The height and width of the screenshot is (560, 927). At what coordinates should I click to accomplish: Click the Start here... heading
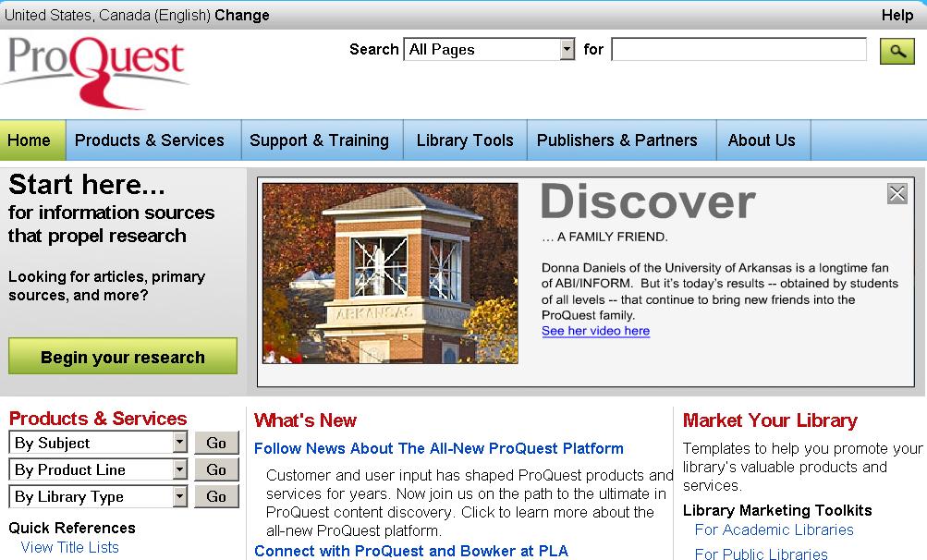click(86, 184)
